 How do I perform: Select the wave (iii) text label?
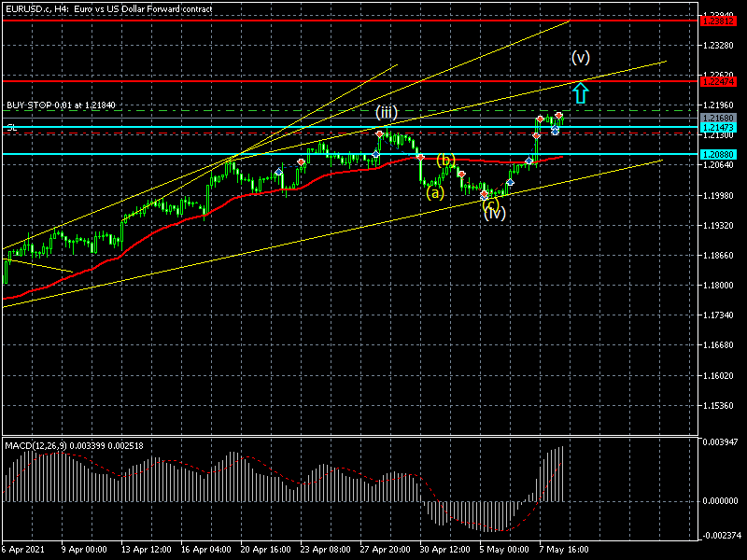coord(387,113)
